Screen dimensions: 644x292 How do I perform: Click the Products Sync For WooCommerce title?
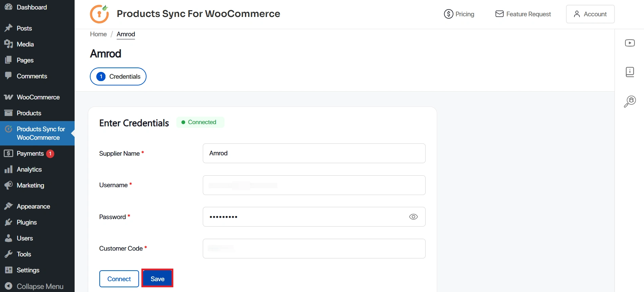[x=198, y=14]
